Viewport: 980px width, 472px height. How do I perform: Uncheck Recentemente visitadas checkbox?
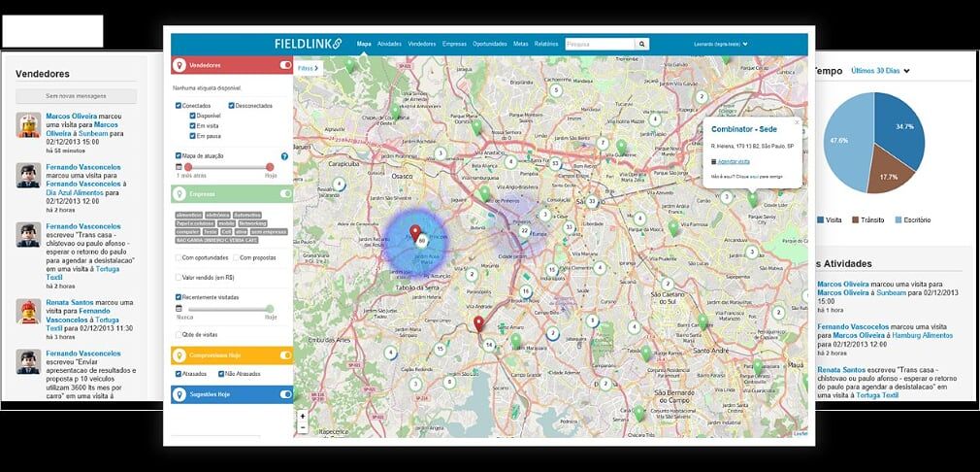pyautogui.click(x=179, y=297)
